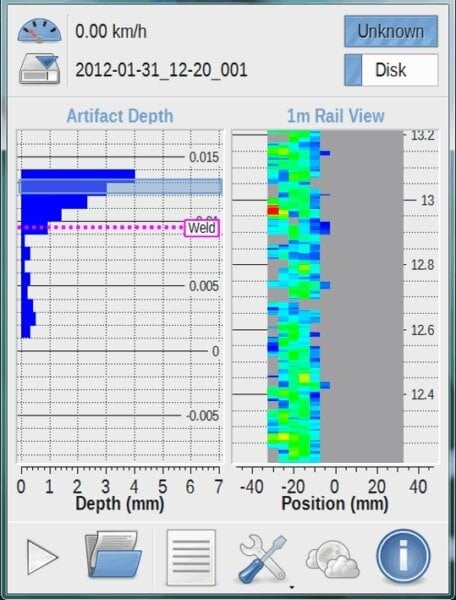Screen dimensions: 456x600
Task: Open a recording with the folder icon
Action: click(113, 554)
